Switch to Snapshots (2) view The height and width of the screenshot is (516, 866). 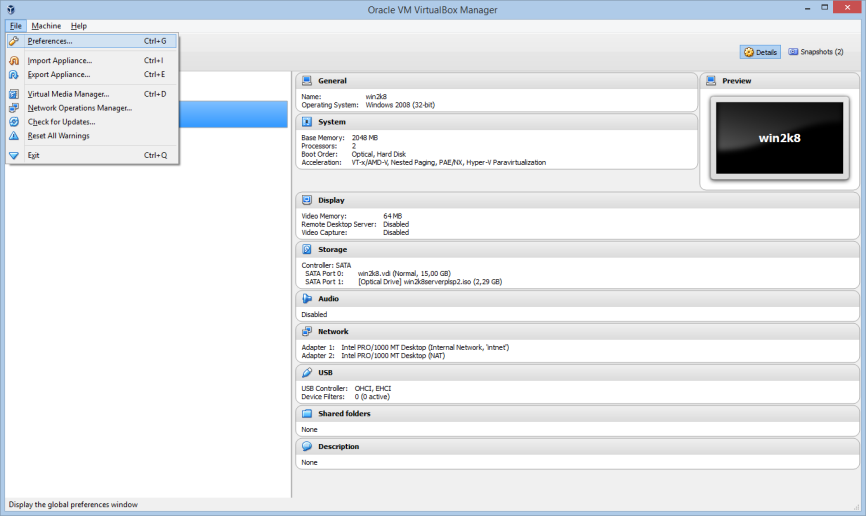click(x=816, y=52)
